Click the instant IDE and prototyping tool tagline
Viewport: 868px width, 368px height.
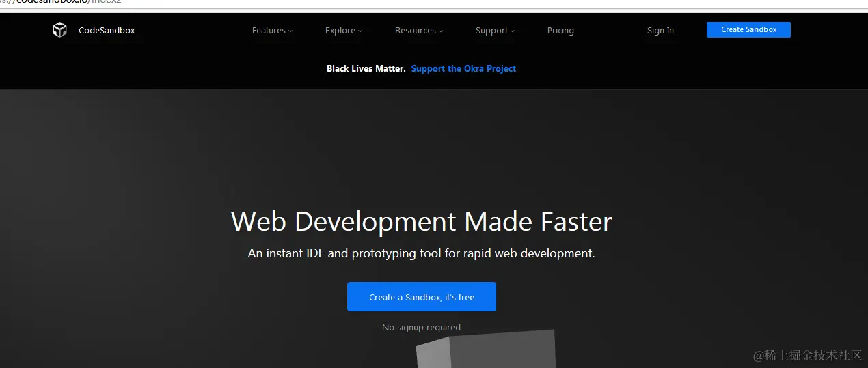pyautogui.click(x=422, y=253)
